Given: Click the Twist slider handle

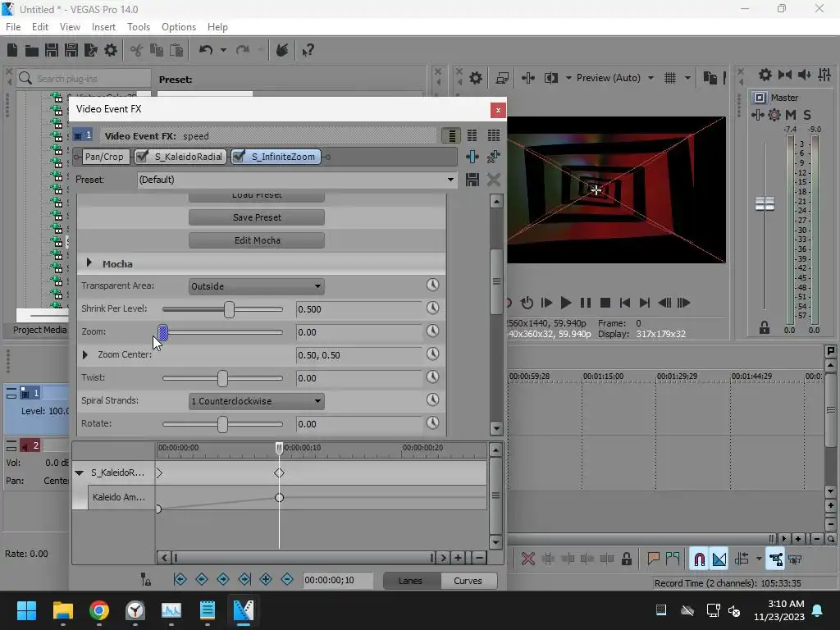Looking at the screenshot, I should pyautogui.click(x=222, y=378).
